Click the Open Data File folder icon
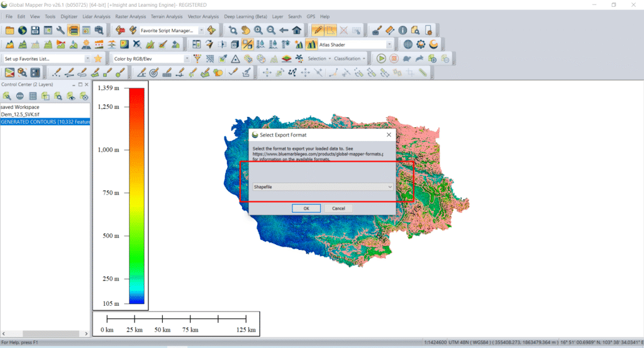The width and height of the screenshot is (644, 348). click(9, 30)
